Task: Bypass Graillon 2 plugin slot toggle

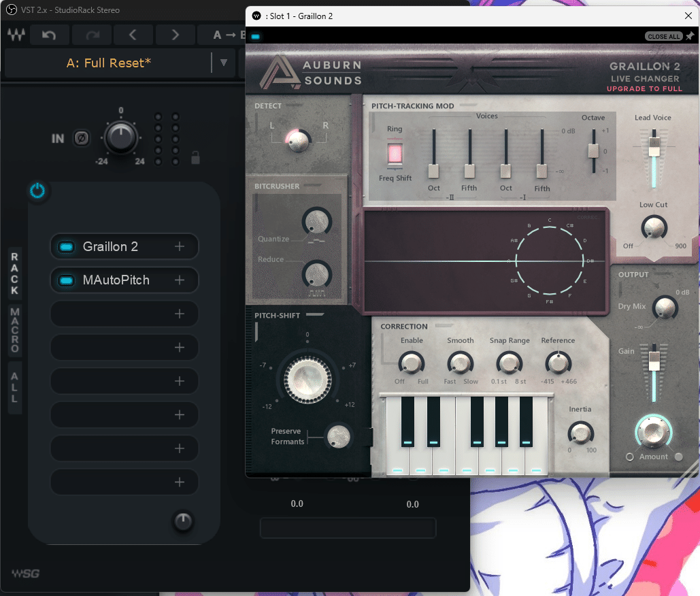Action: (67, 246)
